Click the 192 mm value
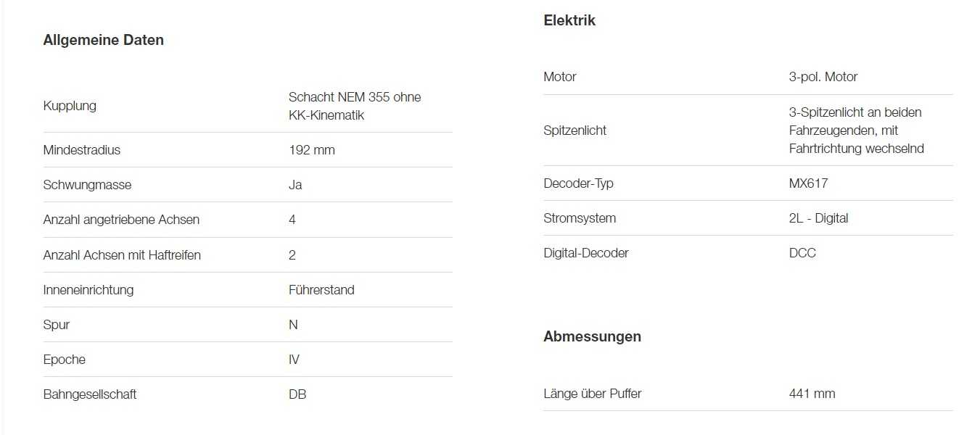 (312, 150)
